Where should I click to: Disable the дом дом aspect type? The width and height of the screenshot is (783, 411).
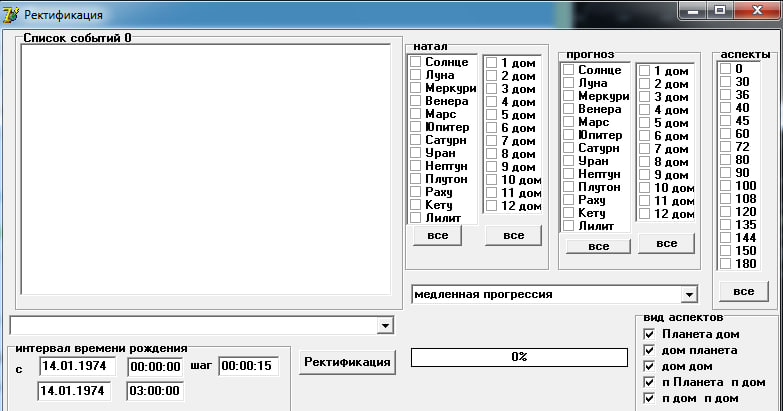pos(649,366)
